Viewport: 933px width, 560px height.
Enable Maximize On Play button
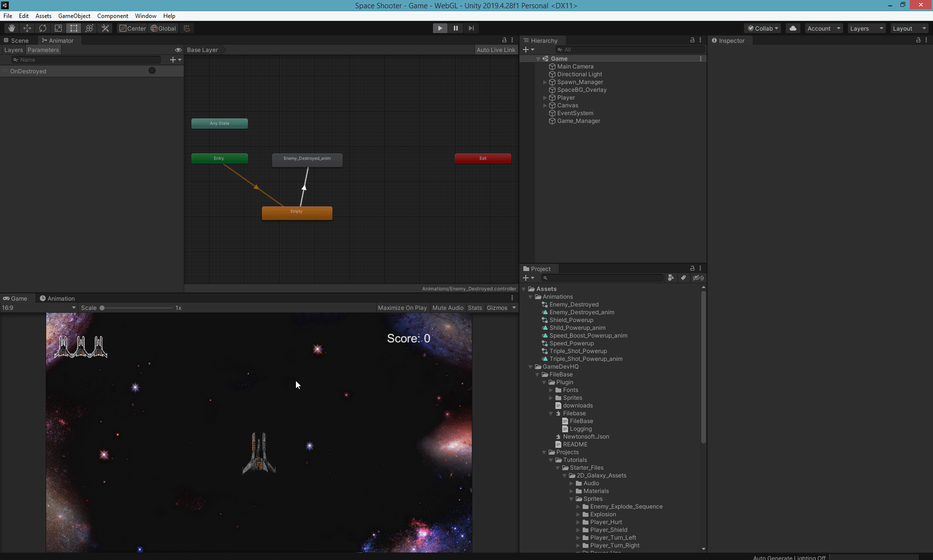click(x=402, y=308)
